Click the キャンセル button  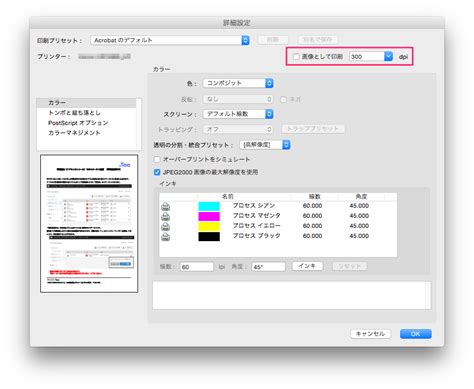tap(370, 334)
